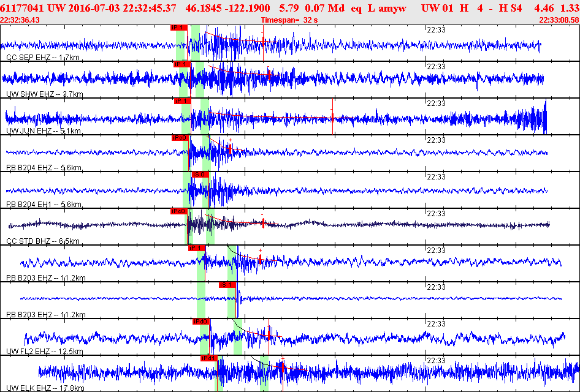Screen dimensions: 580x392
Task: Click the 'PB B203 EH2 -- 11.2km' station label
Action: click(46, 315)
